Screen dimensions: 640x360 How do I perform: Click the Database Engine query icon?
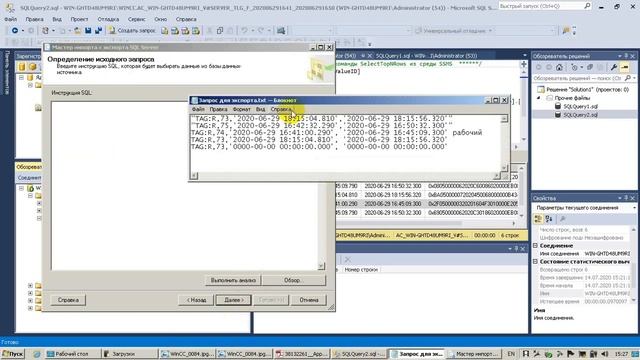point(164,31)
